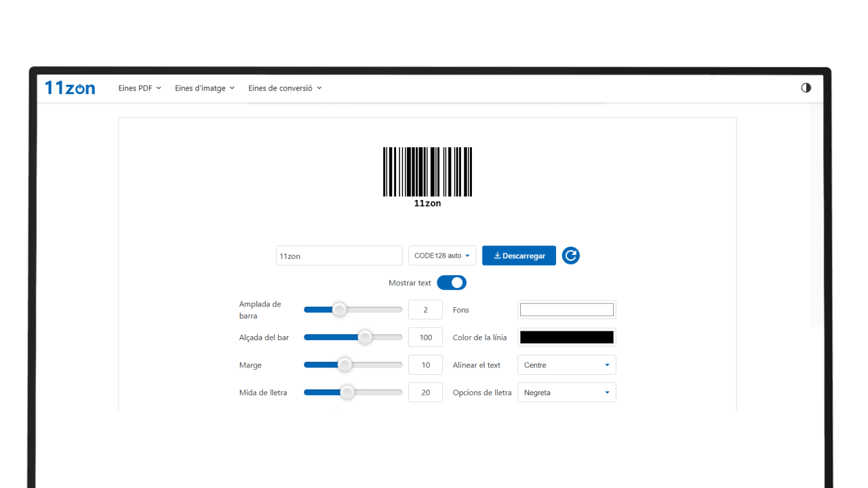The height and width of the screenshot is (488, 868).
Task: Click the 'Opcions de lletra' label
Action: (482, 392)
